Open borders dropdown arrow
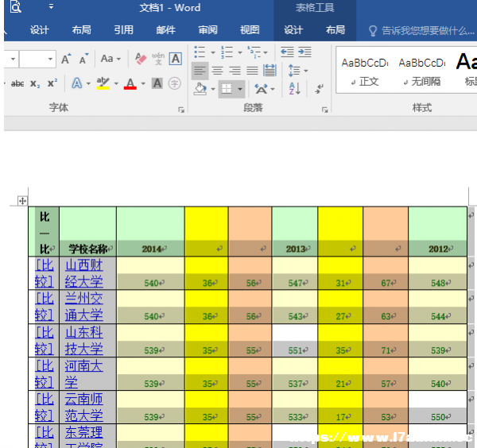 [x=240, y=89]
